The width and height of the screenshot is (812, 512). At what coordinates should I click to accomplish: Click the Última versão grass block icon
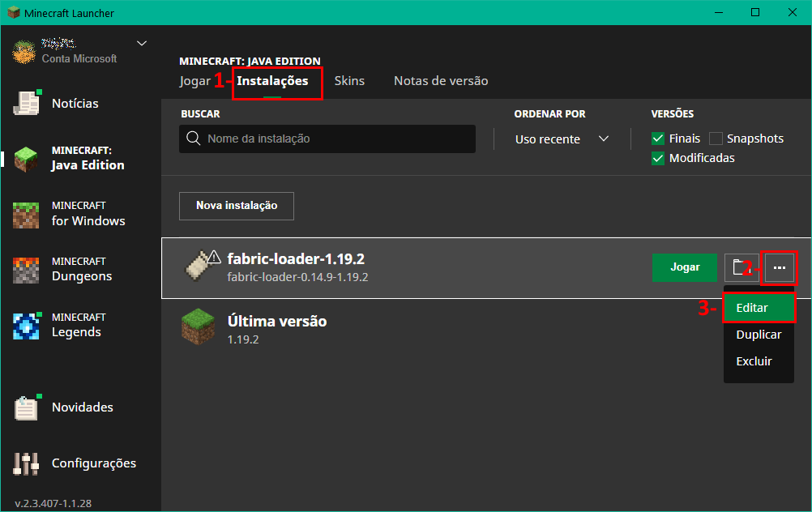(x=198, y=326)
